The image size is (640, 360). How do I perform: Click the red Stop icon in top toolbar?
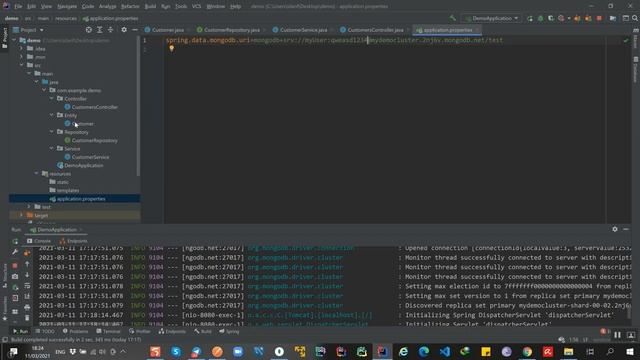point(599,18)
